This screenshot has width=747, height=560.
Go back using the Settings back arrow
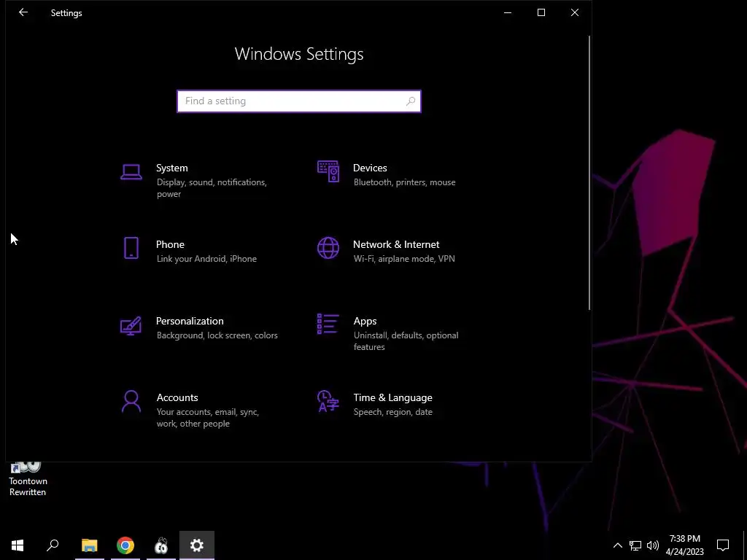23,13
